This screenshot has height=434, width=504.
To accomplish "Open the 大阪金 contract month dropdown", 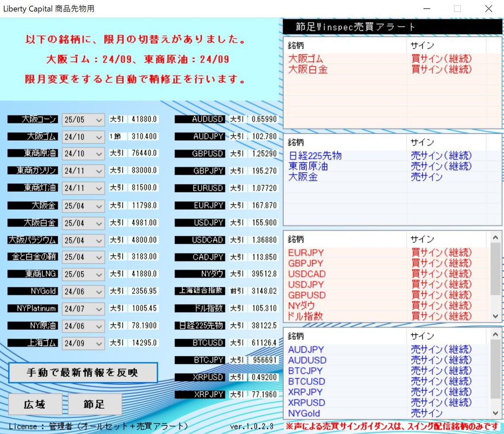I will coord(83,206).
